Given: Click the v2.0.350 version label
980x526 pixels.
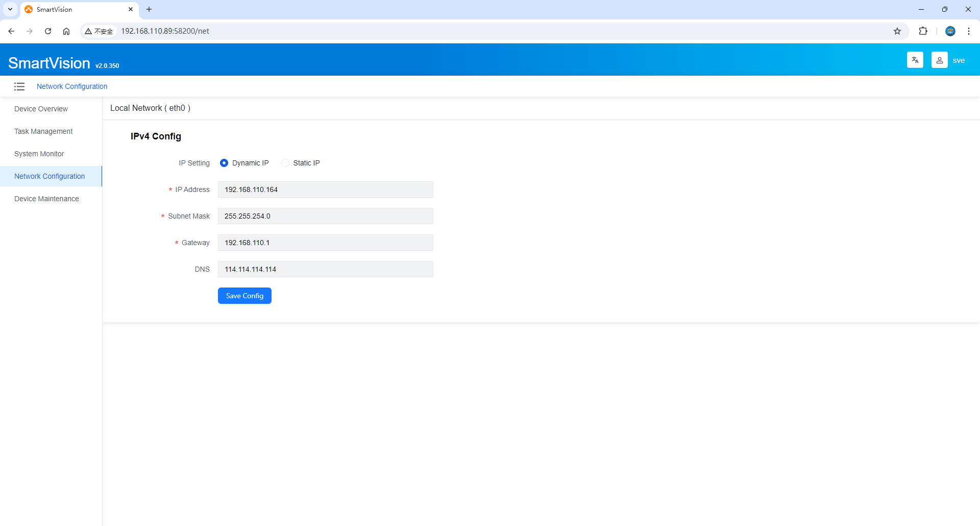Looking at the screenshot, I should (107, 66).
